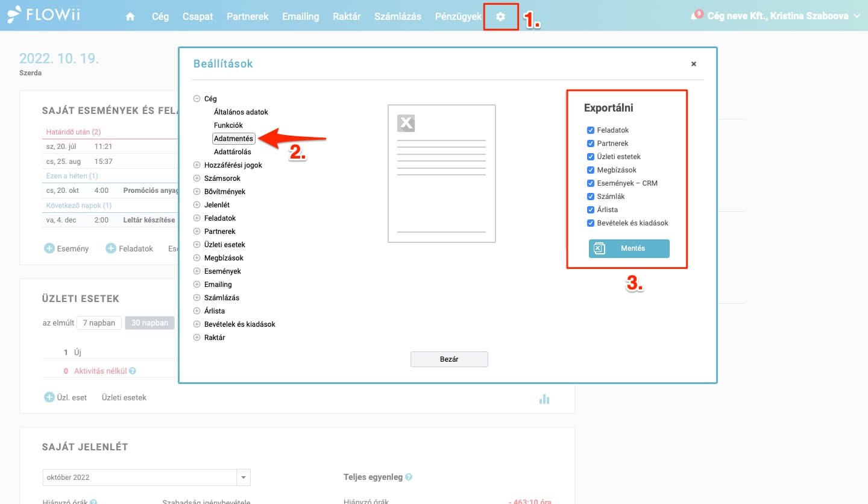Image resolution: width=868 pixels, height=504 pixels.
Task: Select Adattárolás in settings tree
Action: point(233,152)
